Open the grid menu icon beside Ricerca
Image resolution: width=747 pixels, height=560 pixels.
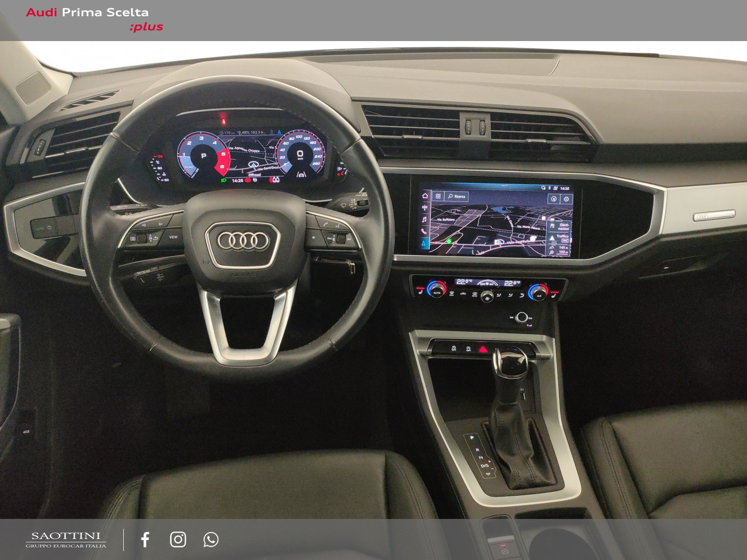(x=438, y=196)
